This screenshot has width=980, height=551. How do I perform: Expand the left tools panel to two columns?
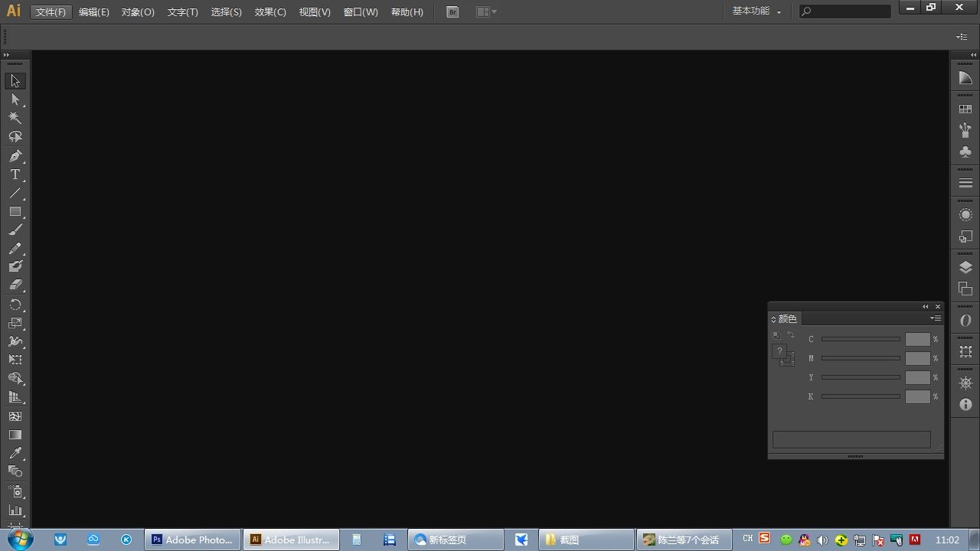6,55
